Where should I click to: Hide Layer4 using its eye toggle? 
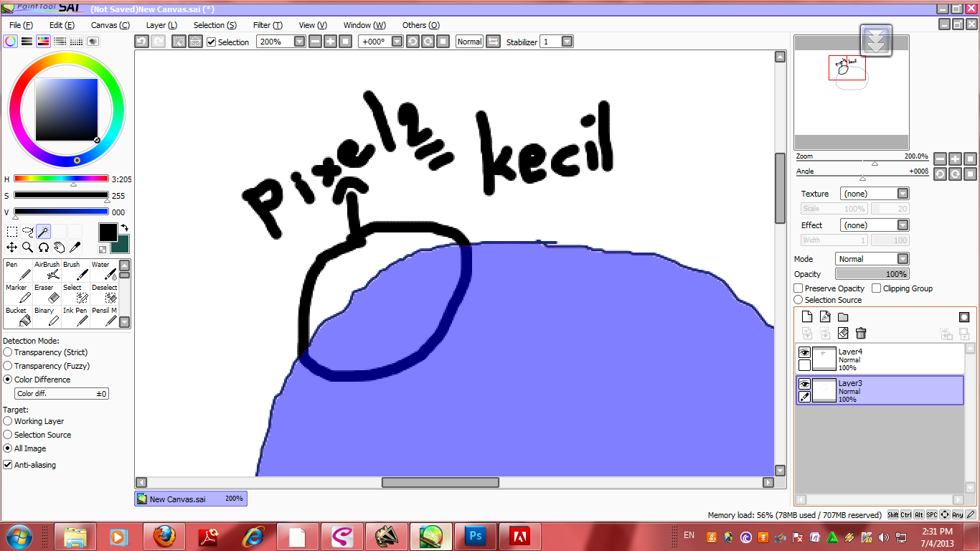804,351
